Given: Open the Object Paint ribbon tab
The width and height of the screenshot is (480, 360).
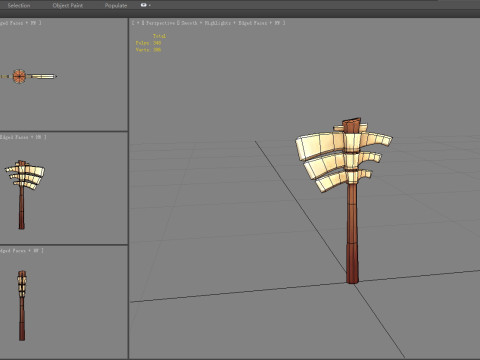Looking at the screenshot, I should tap(68, 5).
